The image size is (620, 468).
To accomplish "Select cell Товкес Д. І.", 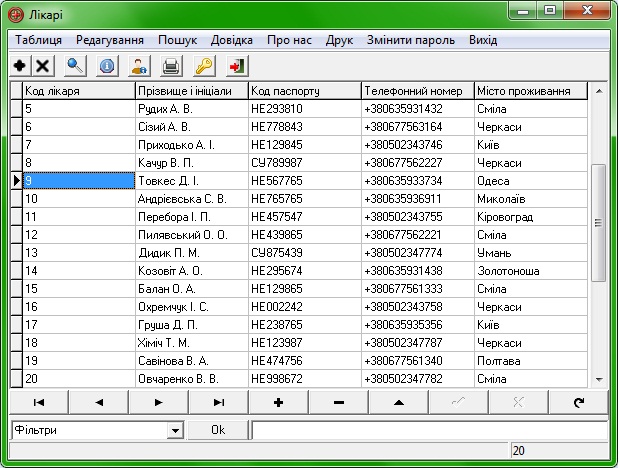I will pos(192,181).
